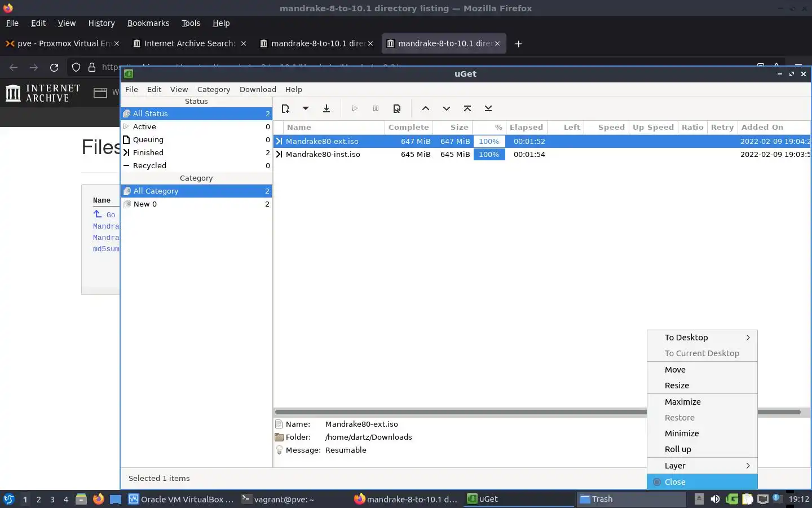Click the Speed column header
This screenshot has width=812, height=508.
point(606,127)
